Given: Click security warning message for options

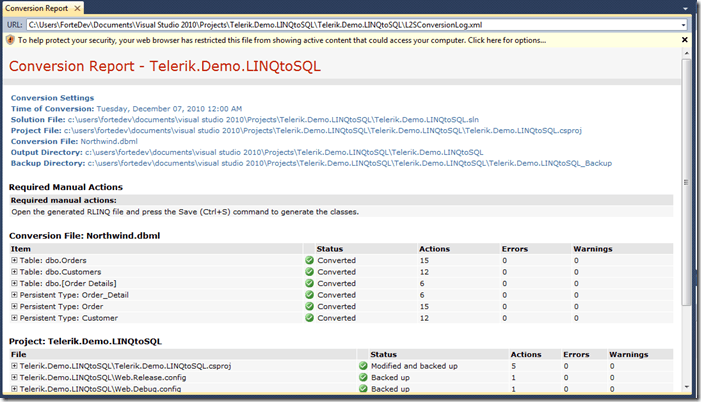Looking at the screenshot, I should 282,40.
